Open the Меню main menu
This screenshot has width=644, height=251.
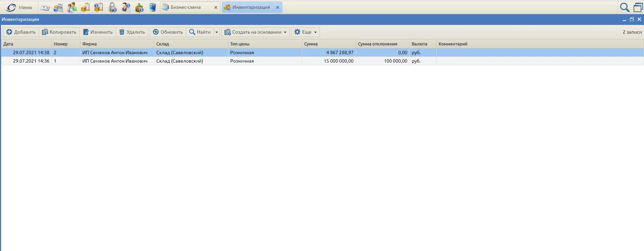coord(19,7)
